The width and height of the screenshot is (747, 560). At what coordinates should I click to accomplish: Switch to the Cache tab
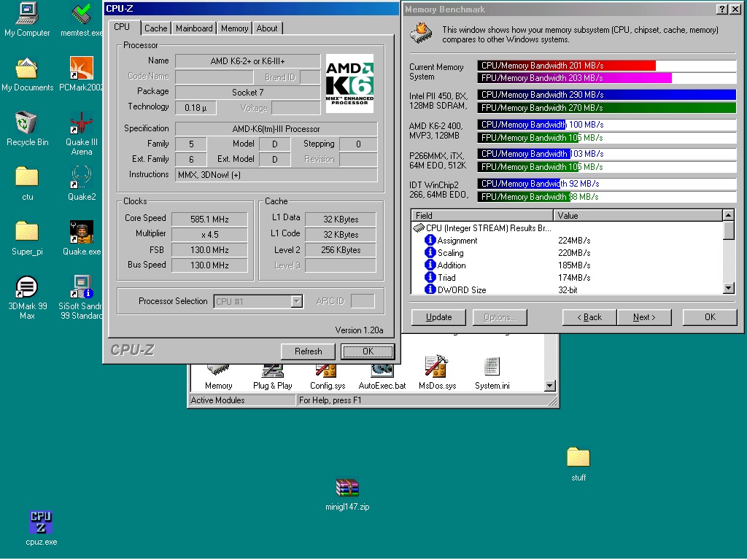156,28
